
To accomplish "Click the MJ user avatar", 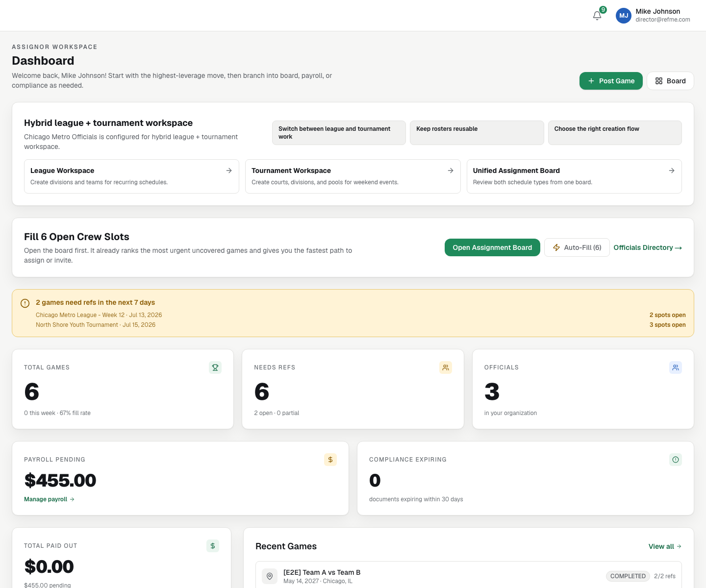I will (x=624, y=16).
